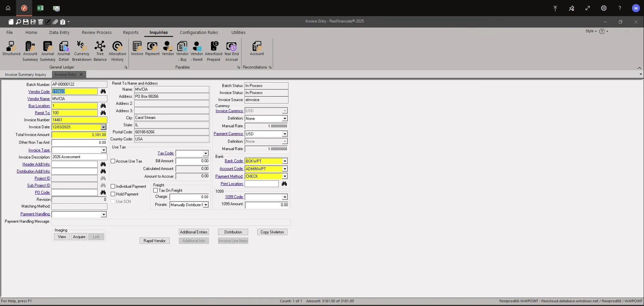Enable Tax On Freight

click(x=155, y=190)
